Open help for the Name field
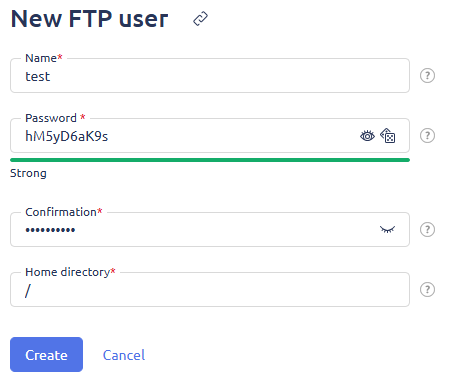 point(427,76)
